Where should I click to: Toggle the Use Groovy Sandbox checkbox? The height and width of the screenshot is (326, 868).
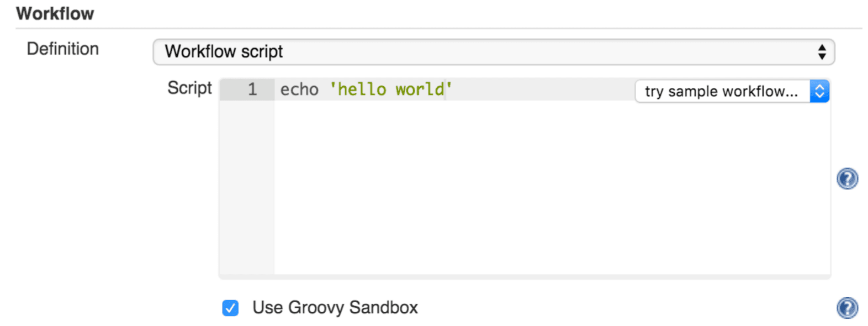(230, 308)
